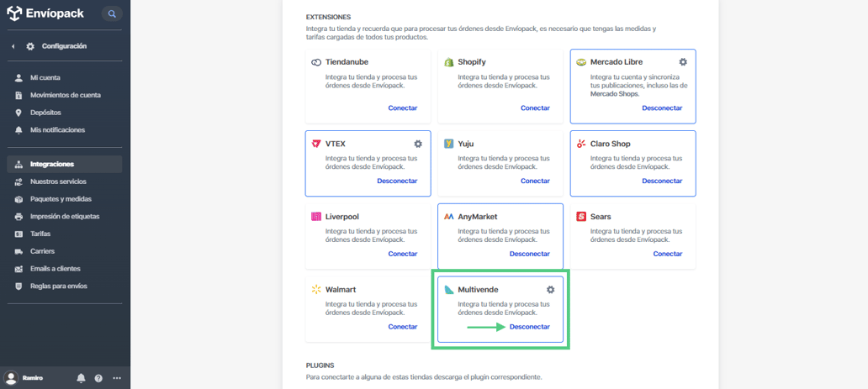Disconnect the Multivende integration
The image size is (868, 389).
[x=530, y=327]
